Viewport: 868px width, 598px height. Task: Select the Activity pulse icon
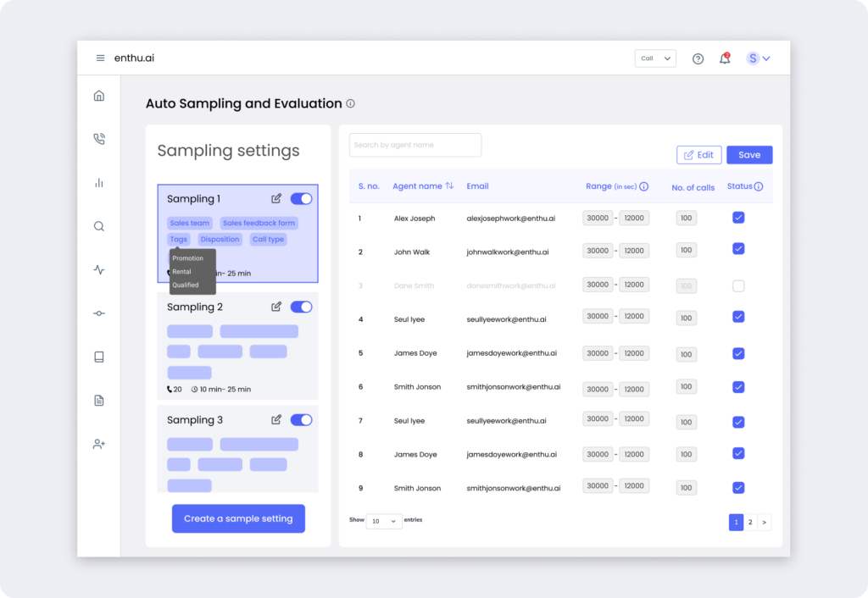98,269
